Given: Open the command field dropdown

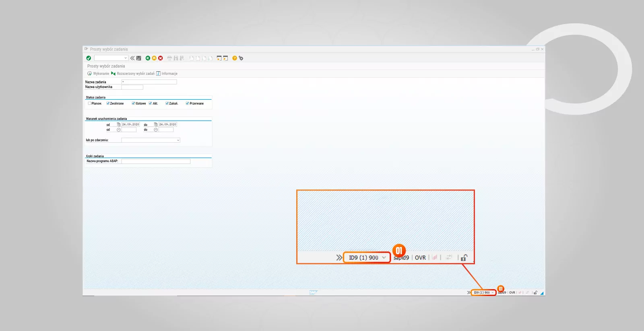Looking at the screenshot, I should tap(126, 58).
